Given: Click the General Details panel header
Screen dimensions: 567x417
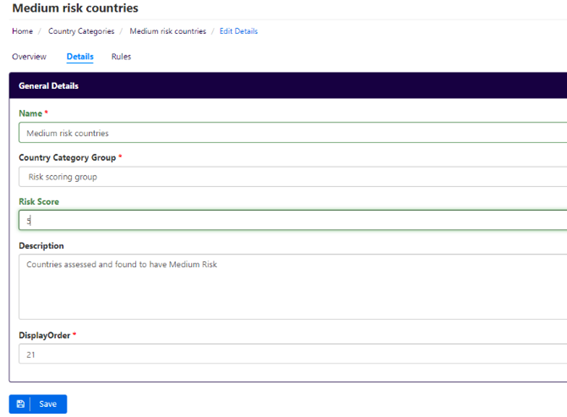Looking at the screenshot, I should click(x=288, y=85).
